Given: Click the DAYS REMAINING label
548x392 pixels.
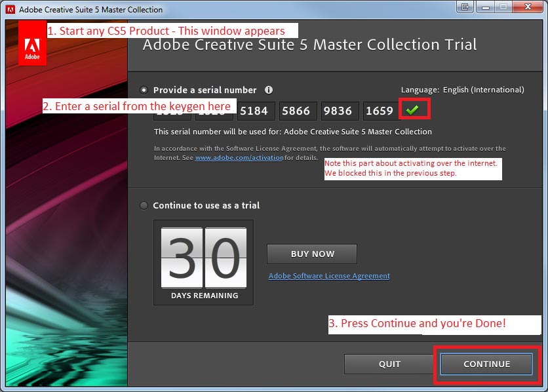Looking at the screenshot, I should point(205,296).
